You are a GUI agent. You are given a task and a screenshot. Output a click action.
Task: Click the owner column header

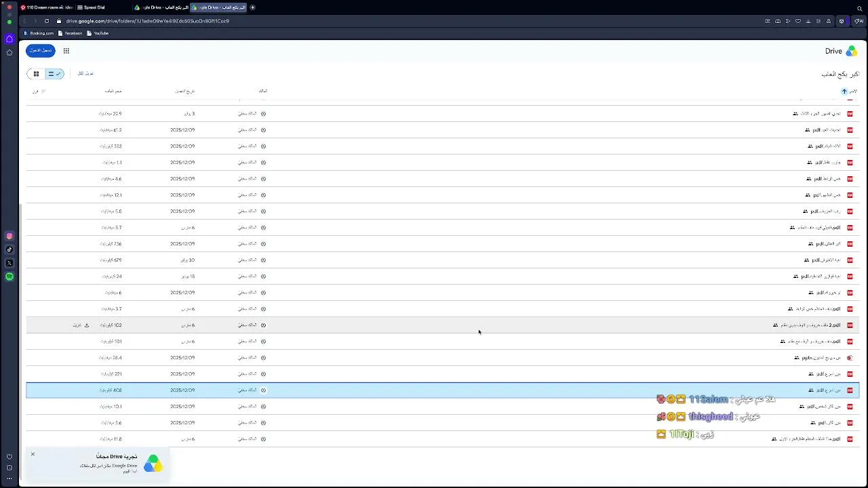pyautogui.click(x=263, y=91)
